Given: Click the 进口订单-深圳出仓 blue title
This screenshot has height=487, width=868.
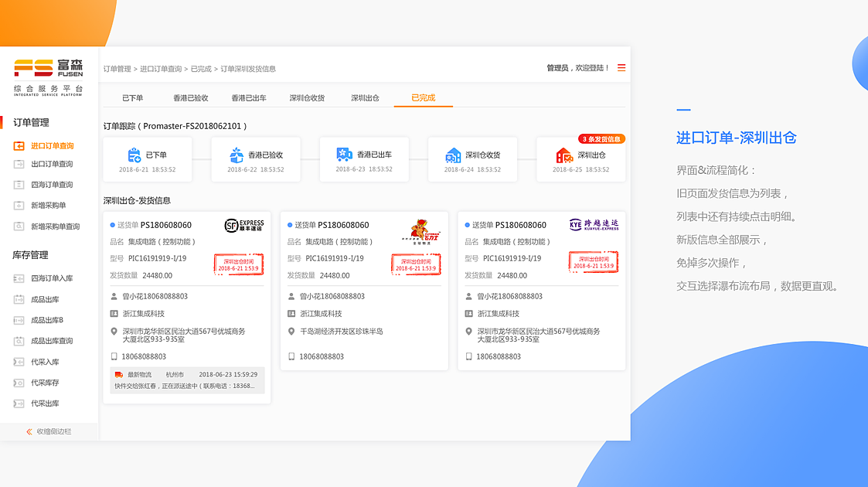Looking at the screenshot, I should point(737,138).
